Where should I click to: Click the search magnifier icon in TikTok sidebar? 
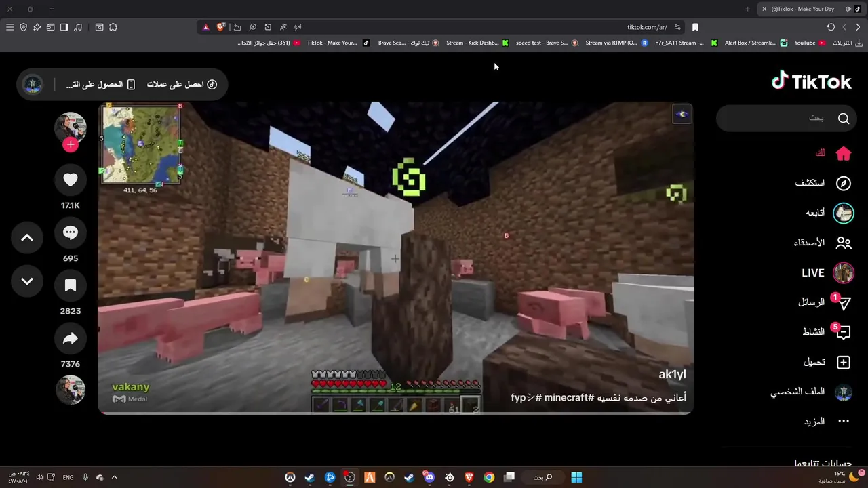(844, 119)
